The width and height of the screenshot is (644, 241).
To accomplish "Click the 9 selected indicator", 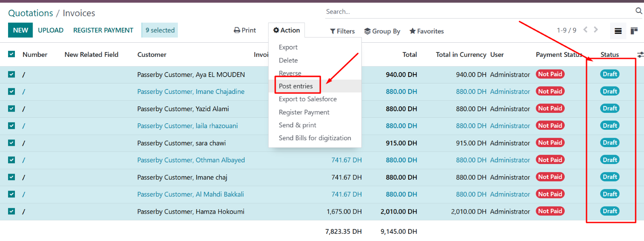I will [x=160, y=30].
